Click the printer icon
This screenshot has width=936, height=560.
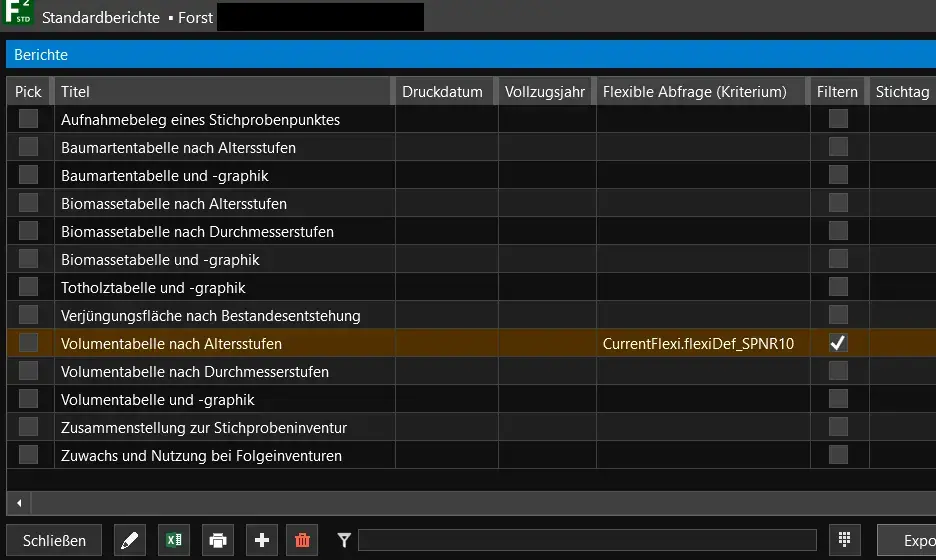click(218, 541)
